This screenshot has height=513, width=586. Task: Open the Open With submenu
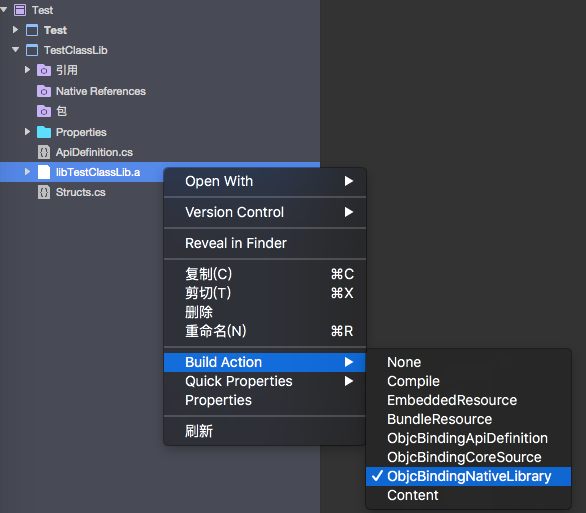(265, 181)
